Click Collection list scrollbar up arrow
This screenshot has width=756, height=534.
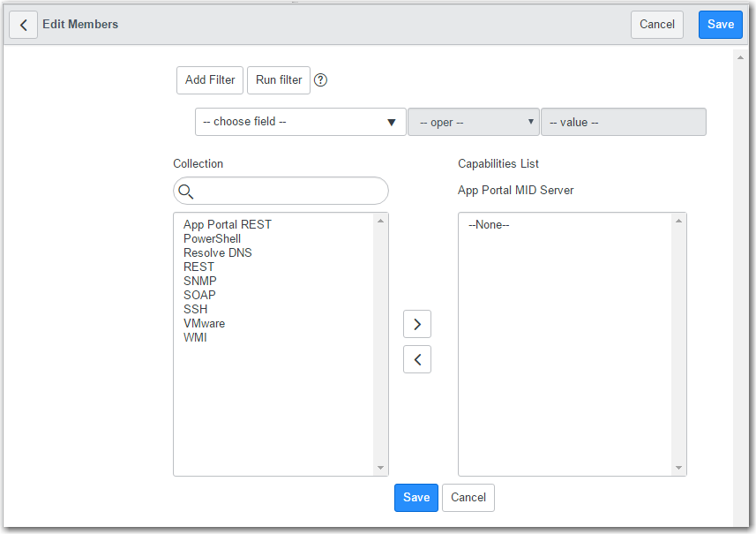[x=380, y=221]
